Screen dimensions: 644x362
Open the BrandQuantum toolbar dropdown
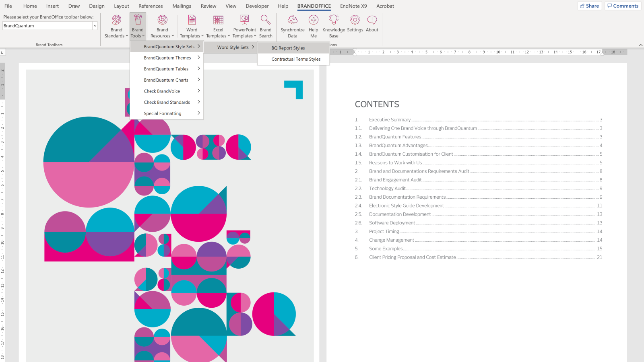(x=95, y=25)
